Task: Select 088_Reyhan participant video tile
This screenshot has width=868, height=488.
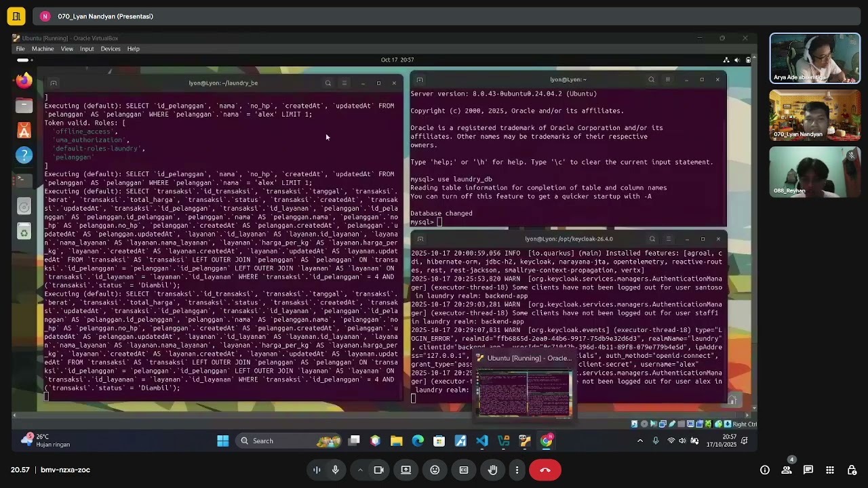Action: pos(814,172)
